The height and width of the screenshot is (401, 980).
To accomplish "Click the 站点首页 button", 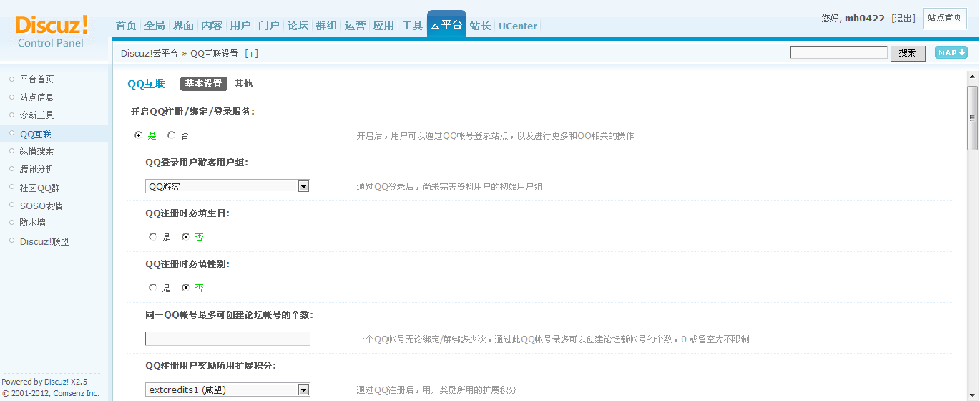I will tap(945, 18).
